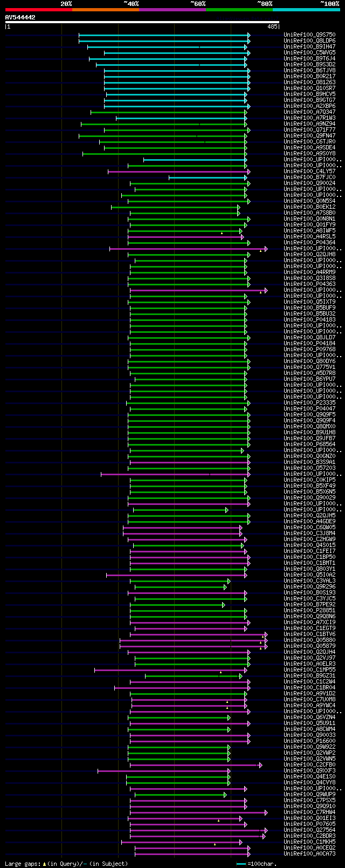This screenshot has height=868, width=345.
Task: Click the purple alignment bar for UniRef100_C7RHW4
Action: 199,812
